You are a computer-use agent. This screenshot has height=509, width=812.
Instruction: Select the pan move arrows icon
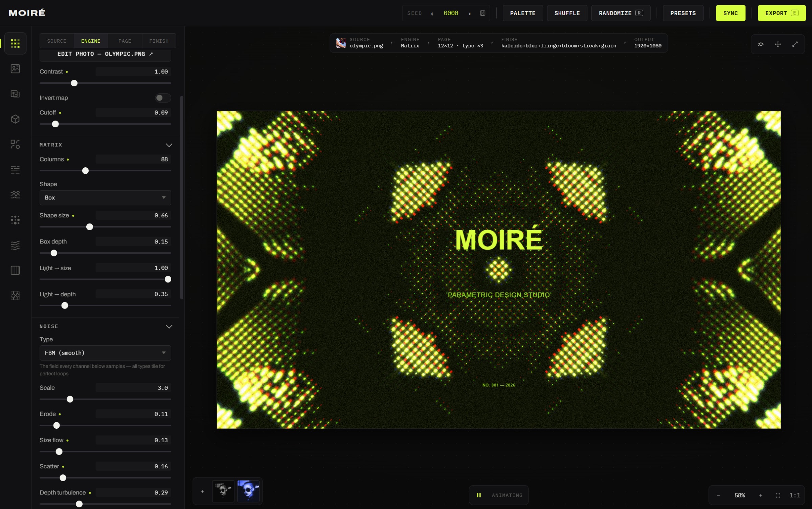(778, 44)
